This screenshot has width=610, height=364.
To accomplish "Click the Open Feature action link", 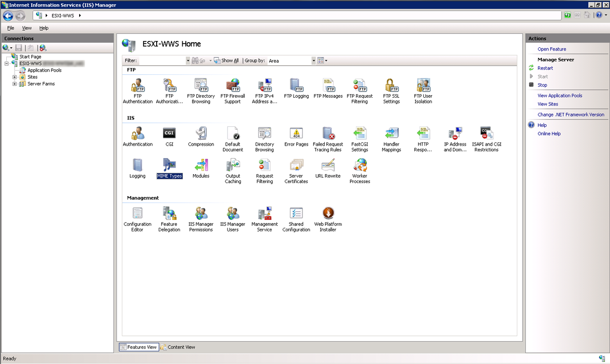I will 552,49.
